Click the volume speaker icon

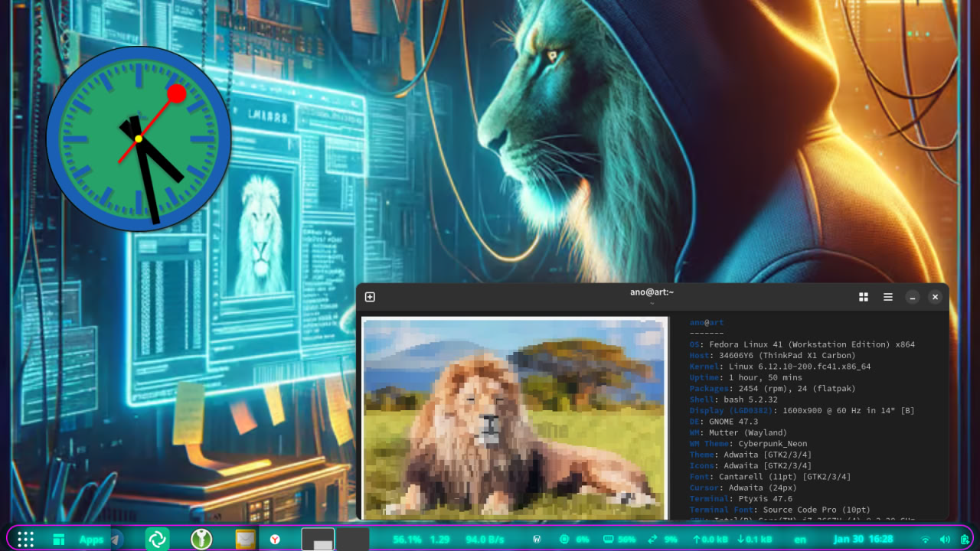coord(945,540)
